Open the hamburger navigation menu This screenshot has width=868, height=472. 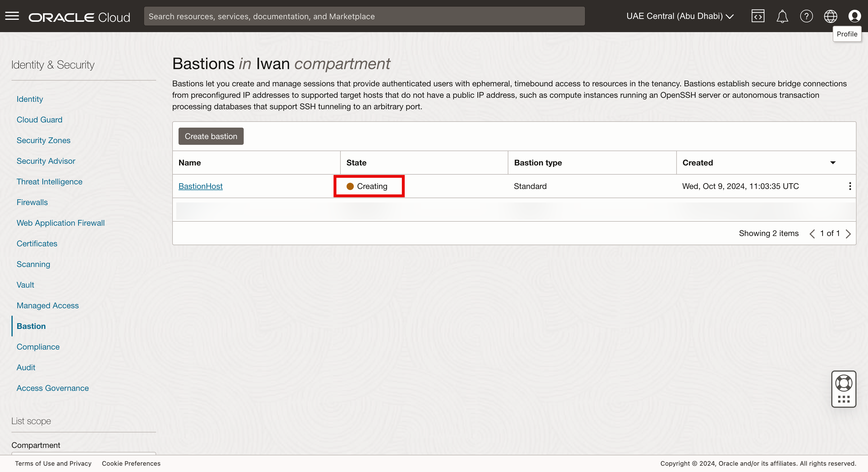coord(12,16)
